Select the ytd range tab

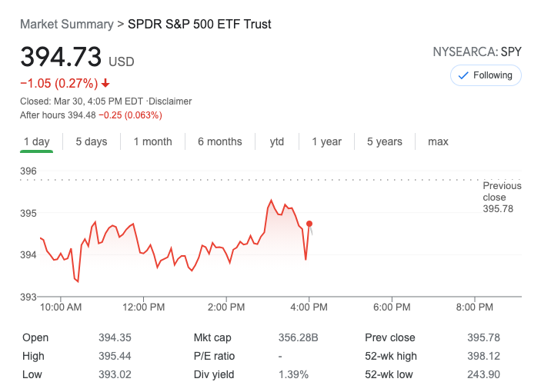pyautogui.click(x=277, y=141)
